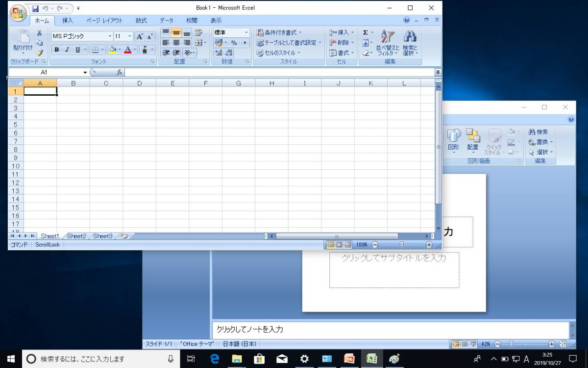Click the Insert Function fx icon
588x368 pixels.
(119, 72)
